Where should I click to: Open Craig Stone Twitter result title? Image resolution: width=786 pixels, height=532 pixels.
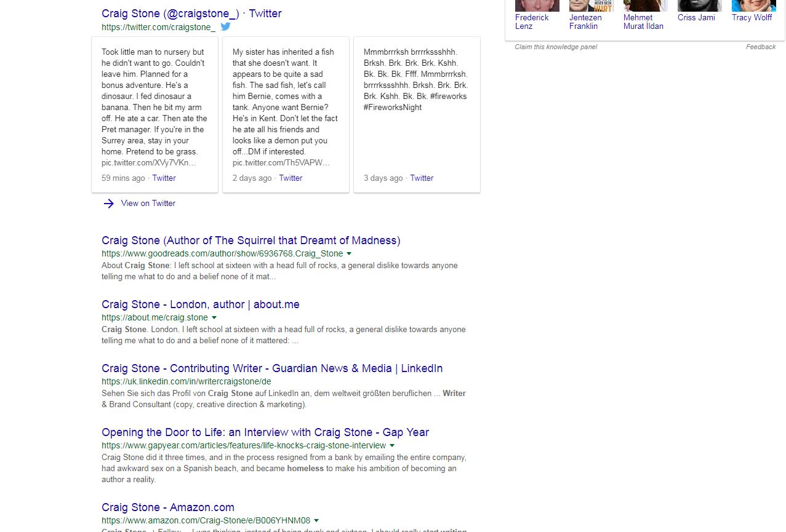point(191,14)
